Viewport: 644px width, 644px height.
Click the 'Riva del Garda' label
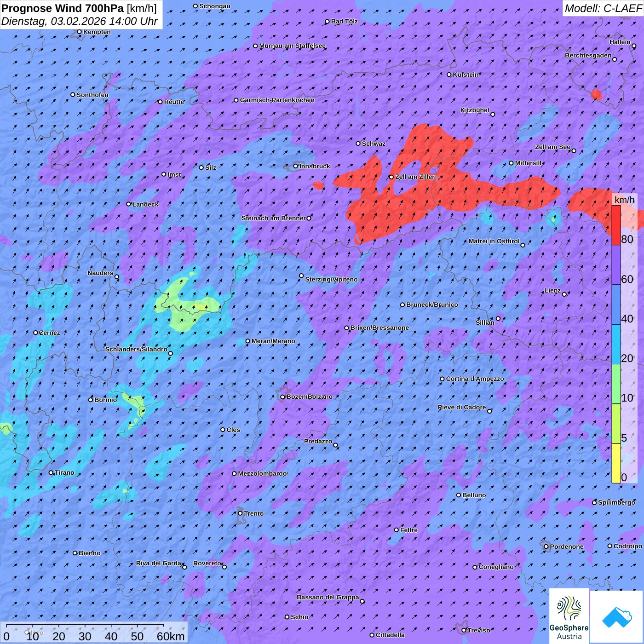(x=159, y=563)
